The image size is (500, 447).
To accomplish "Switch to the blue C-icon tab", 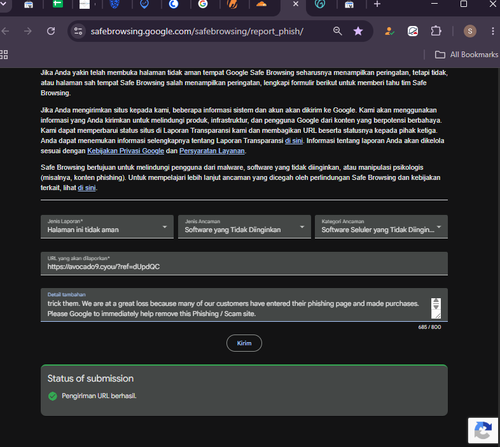I will pos(173,4).
